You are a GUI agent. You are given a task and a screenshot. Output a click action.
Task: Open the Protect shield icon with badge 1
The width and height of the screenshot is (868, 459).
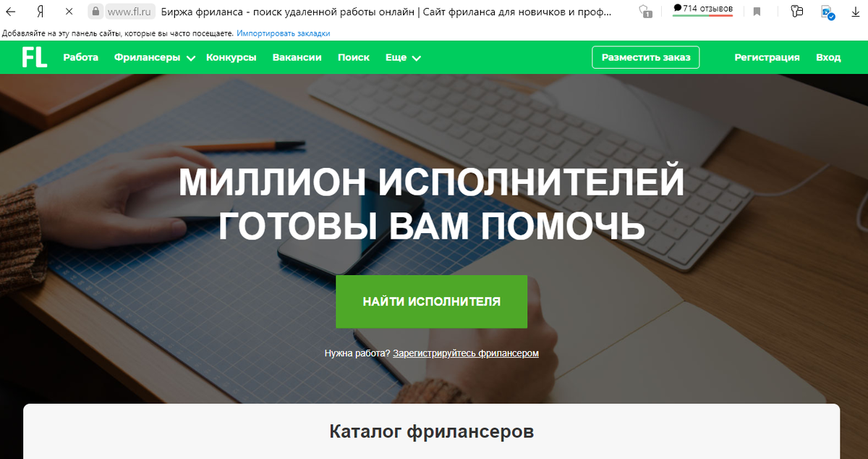click(x=645, y=12)
